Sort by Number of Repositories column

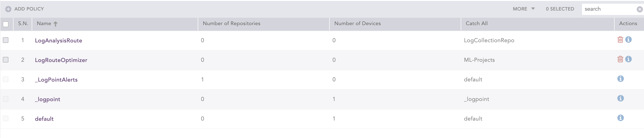click(x=231, y=24)
